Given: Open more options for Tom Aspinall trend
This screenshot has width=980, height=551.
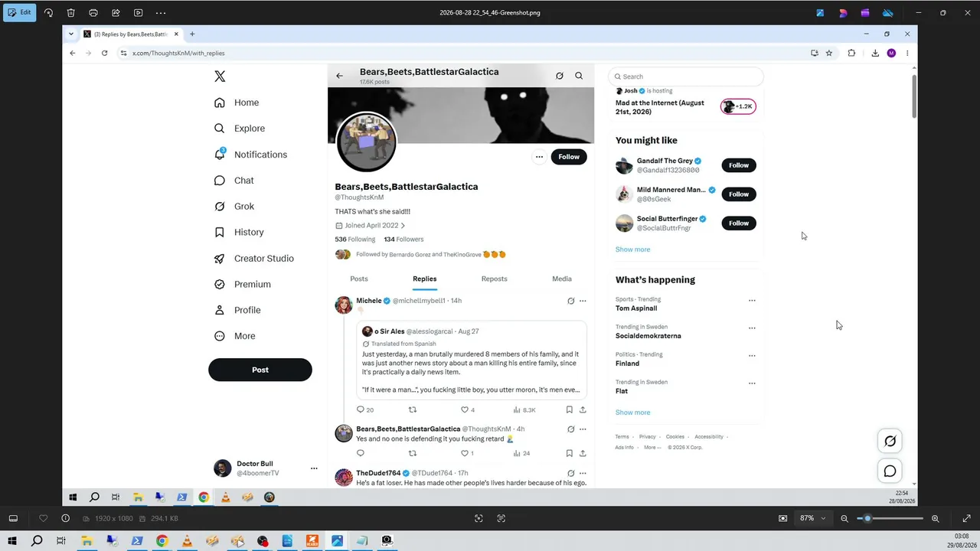Looking at the screenshot, I should (752, 301).
